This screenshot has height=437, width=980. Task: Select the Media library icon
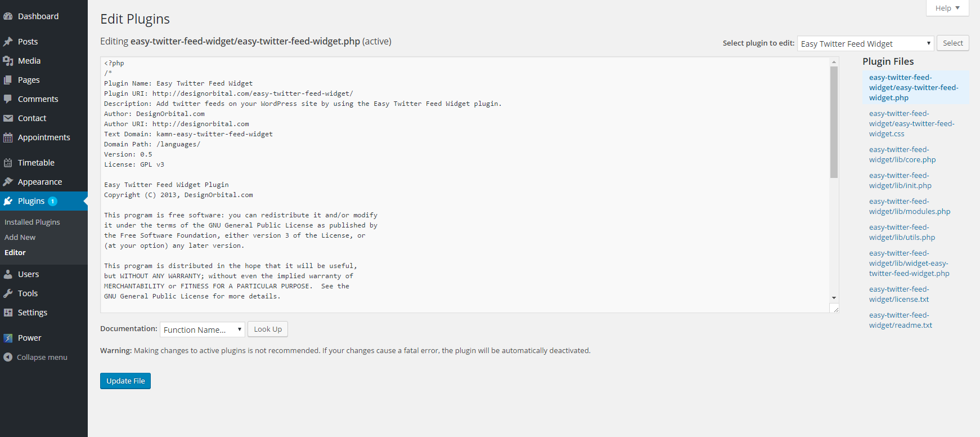pyautogui.click(x=8, y=60)
